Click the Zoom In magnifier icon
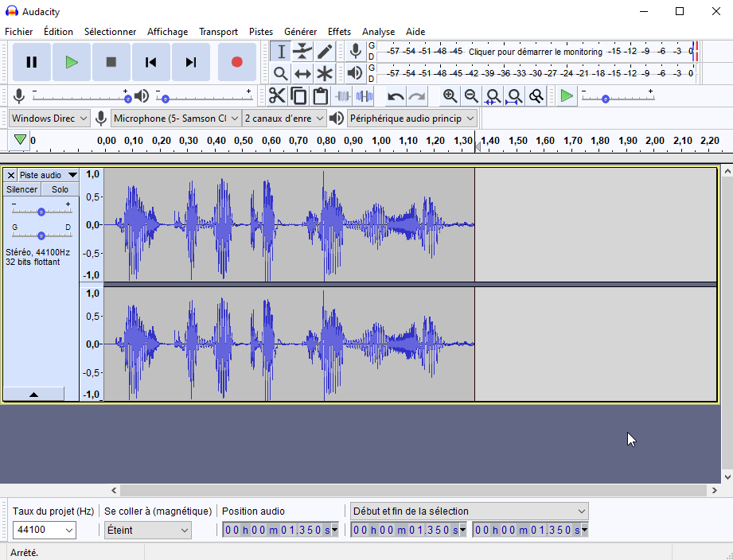Screen dimensions: 733x560 (450, 96)
